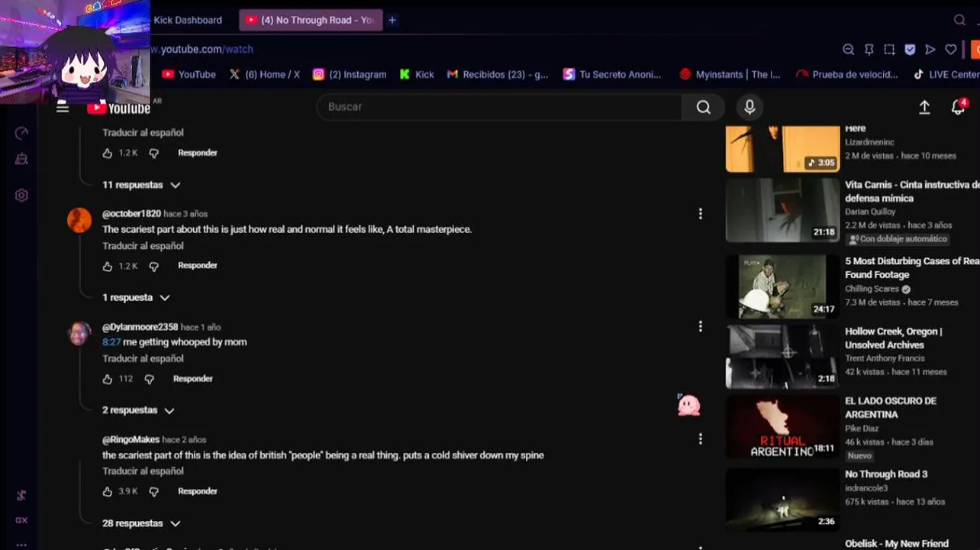980x550 pixels.
Task: Open the 3:05 duration video thumbnail
Action: [x=782, y=149]
